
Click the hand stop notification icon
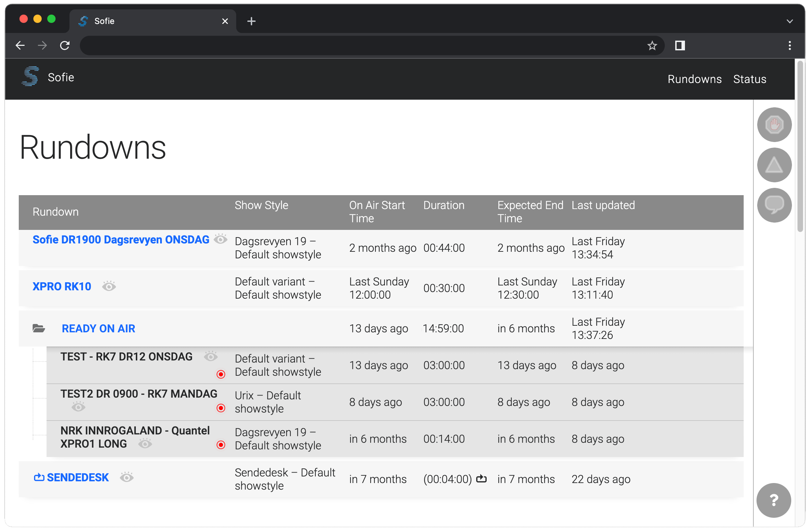point(774,125)
